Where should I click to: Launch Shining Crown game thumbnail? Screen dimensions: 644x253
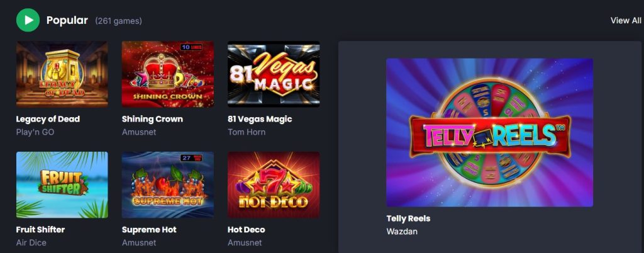click(167, 74)
